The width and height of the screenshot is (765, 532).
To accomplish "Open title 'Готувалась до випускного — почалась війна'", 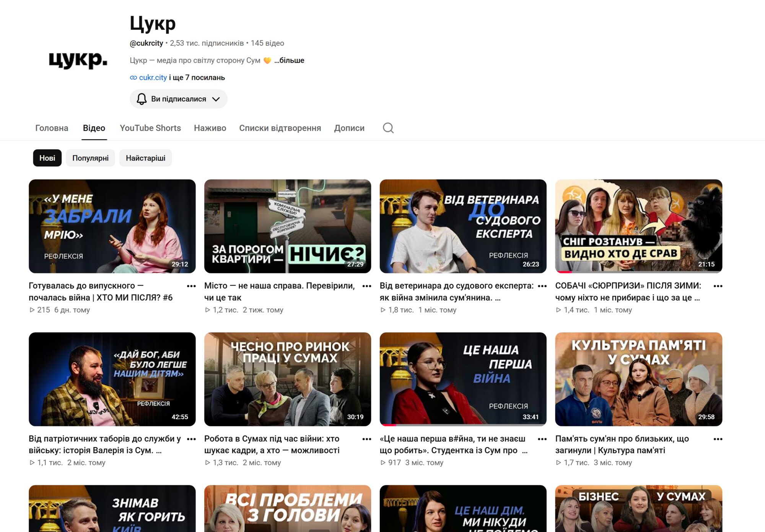I will 101,291.
